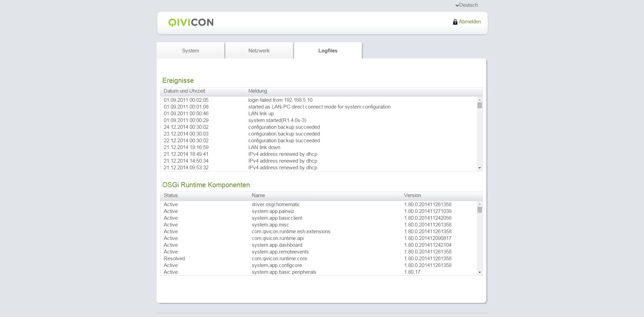This screenshot has width=644, height=317.
Task: Select the Logfiles tab
Action: (x=328, y=51)
